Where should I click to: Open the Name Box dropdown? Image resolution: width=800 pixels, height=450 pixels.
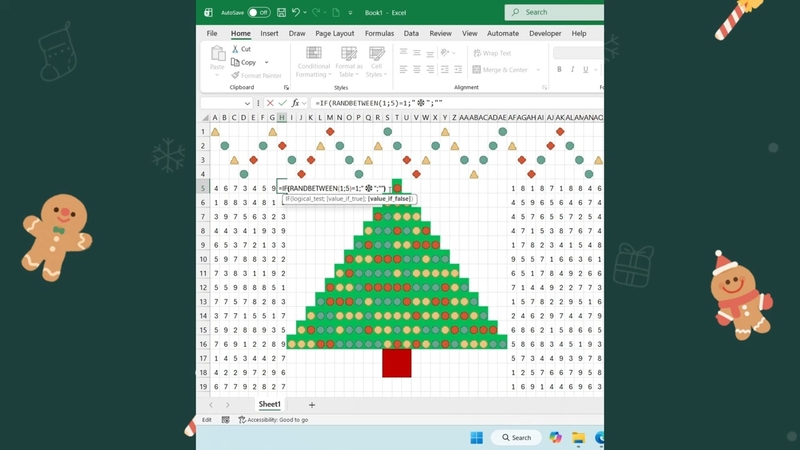[x=247, y=103]
